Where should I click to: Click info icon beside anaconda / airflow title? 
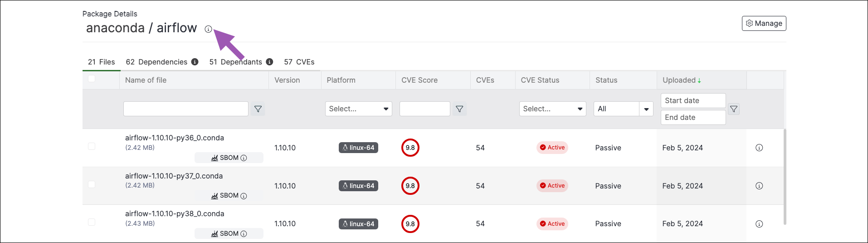click(208, 29)
